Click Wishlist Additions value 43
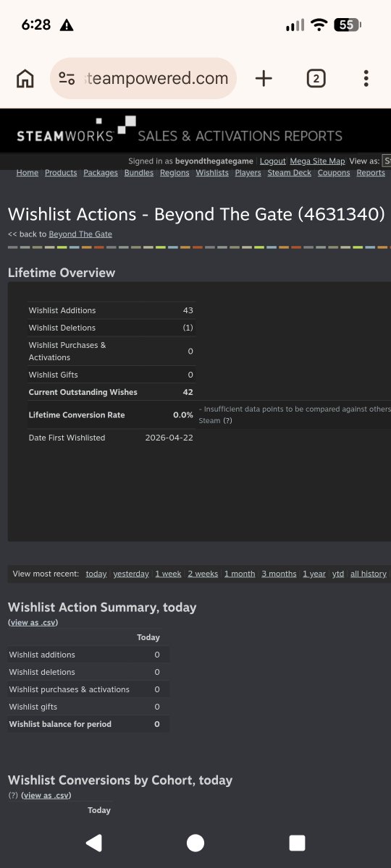 click(x=188, y=310)
